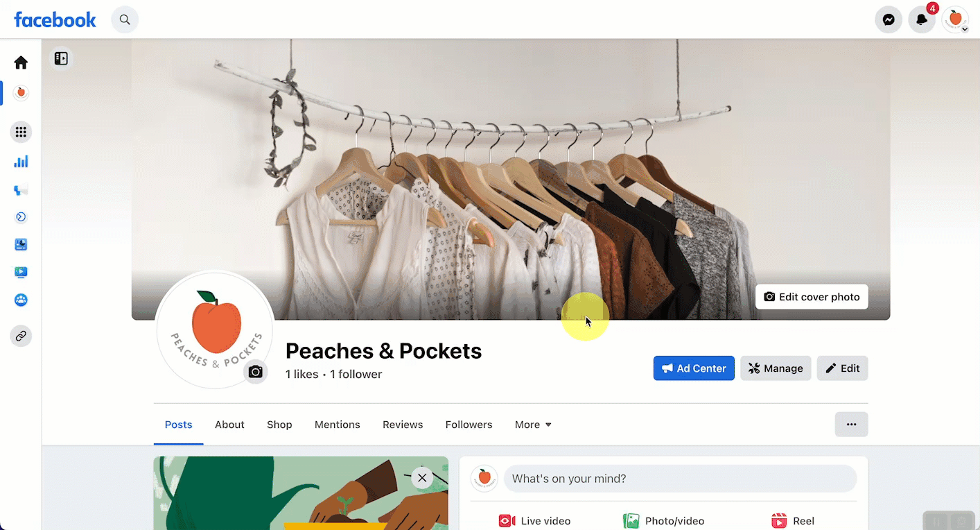Go to Home in left sidebar

point(21,62)
